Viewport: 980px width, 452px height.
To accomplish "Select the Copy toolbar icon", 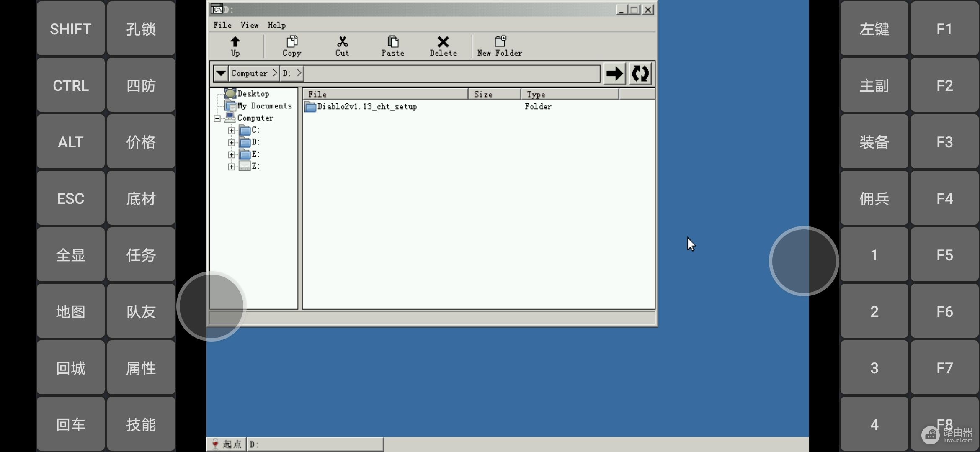I will (x=291, y=46).
